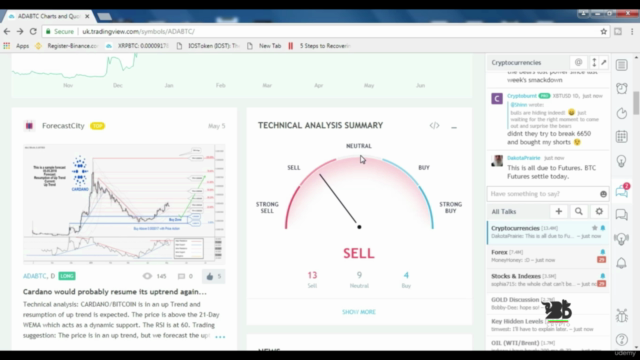Click the Secure padlock site info

tap(60, 31)
